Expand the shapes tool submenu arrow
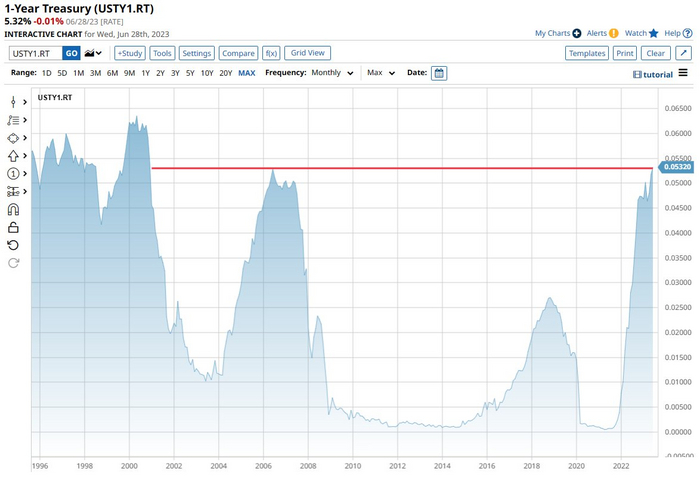700x478 pixels. pyautogui.click(x=25, y=138)
